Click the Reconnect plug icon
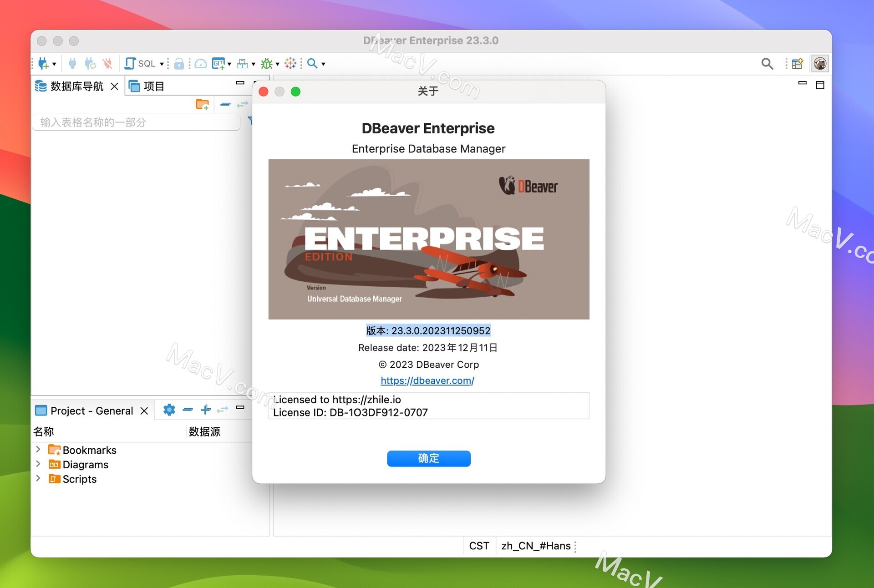The image size is (874, 588). [x=90, y=63]
